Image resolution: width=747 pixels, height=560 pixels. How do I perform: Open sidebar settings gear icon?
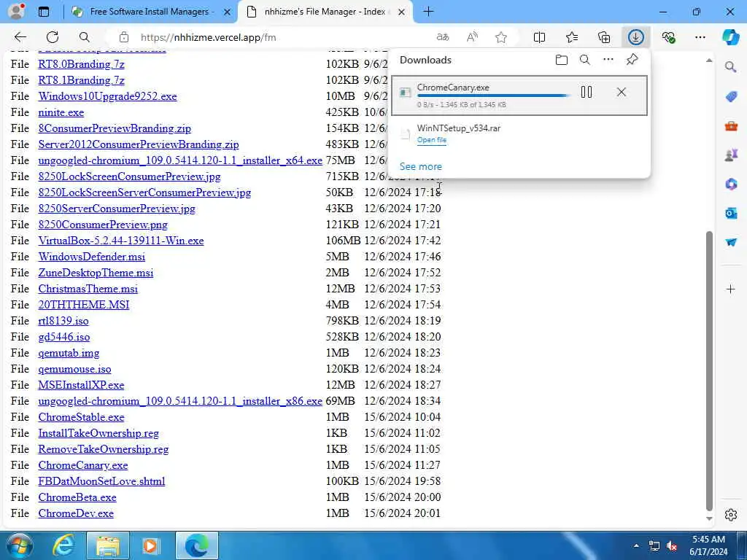coord(731,515)
